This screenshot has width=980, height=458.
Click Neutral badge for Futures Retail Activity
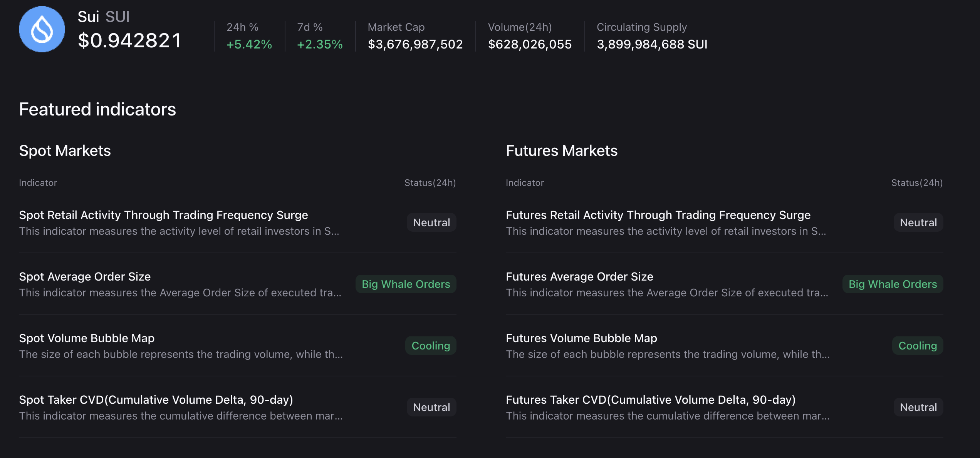pos(918,222)
